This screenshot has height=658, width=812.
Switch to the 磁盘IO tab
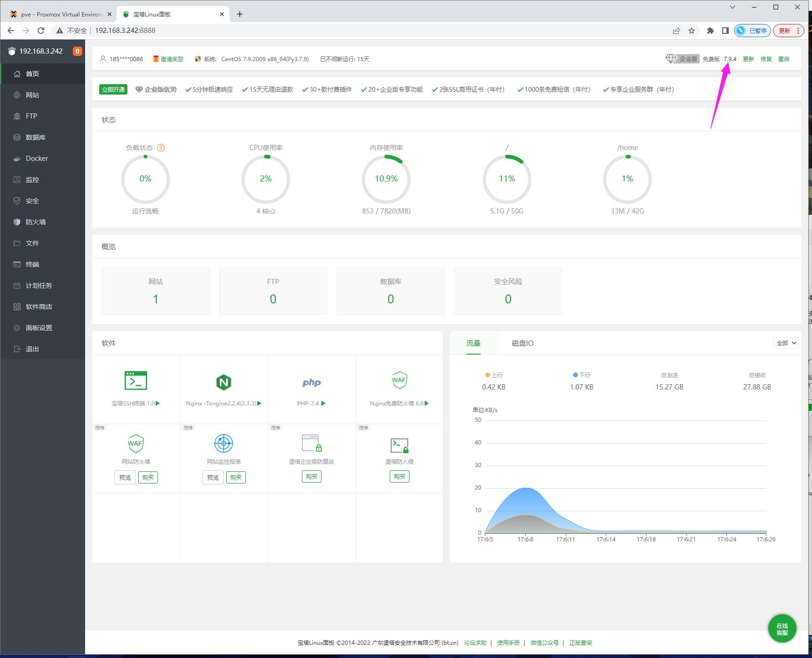click(522, 343)
